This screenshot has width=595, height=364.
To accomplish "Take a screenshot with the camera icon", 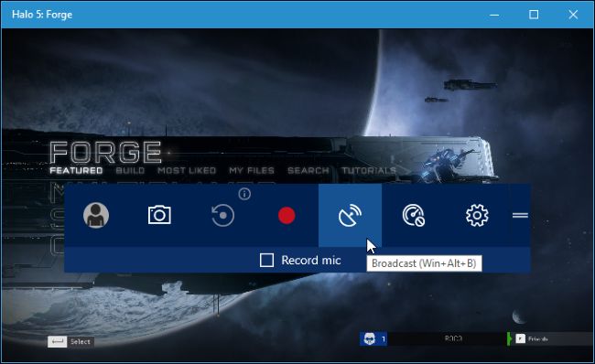I will click(x=159, y=215).
